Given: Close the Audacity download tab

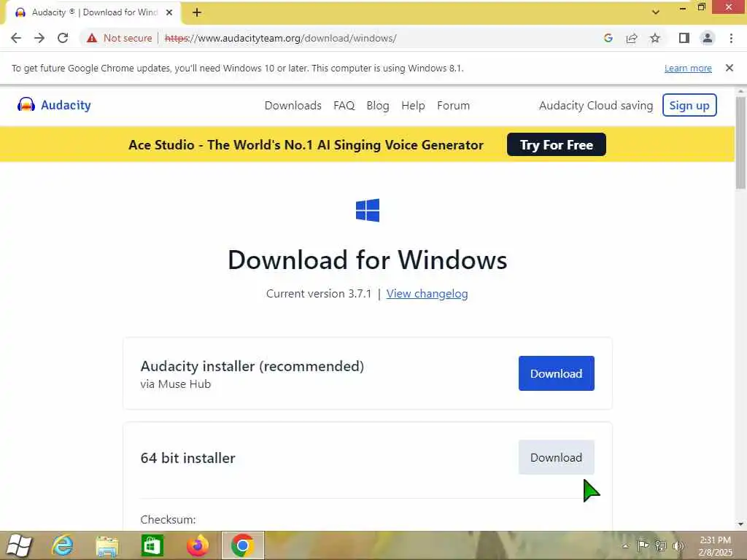Looking at the screenshot, I should tap(169, 13).
